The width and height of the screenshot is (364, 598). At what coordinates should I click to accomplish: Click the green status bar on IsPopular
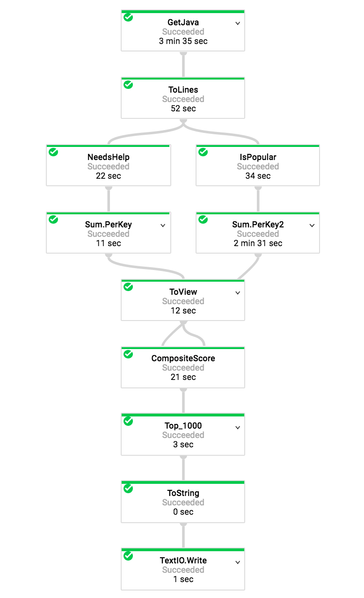tap(258, 146)
